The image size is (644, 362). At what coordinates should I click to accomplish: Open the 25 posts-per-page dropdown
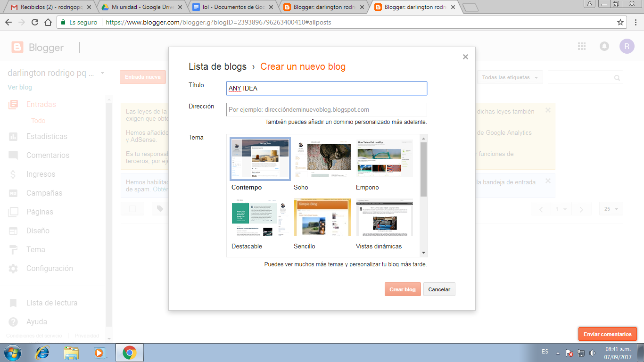[611, 209]
